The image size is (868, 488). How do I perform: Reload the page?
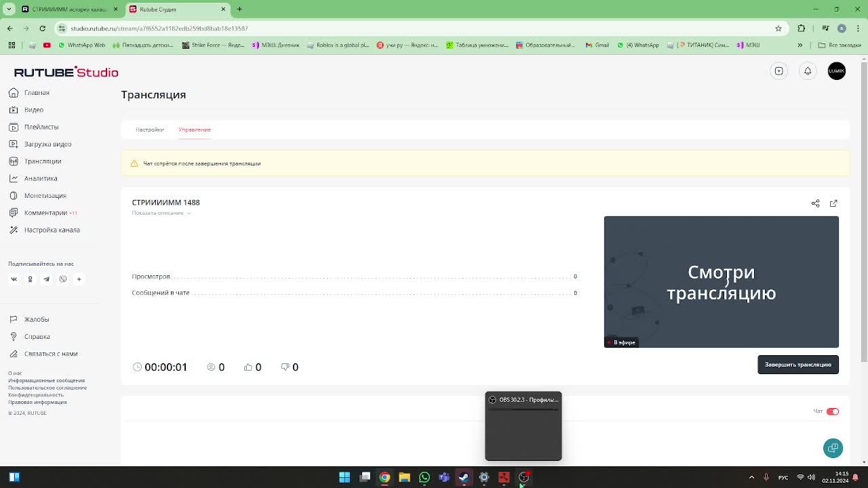42,28
